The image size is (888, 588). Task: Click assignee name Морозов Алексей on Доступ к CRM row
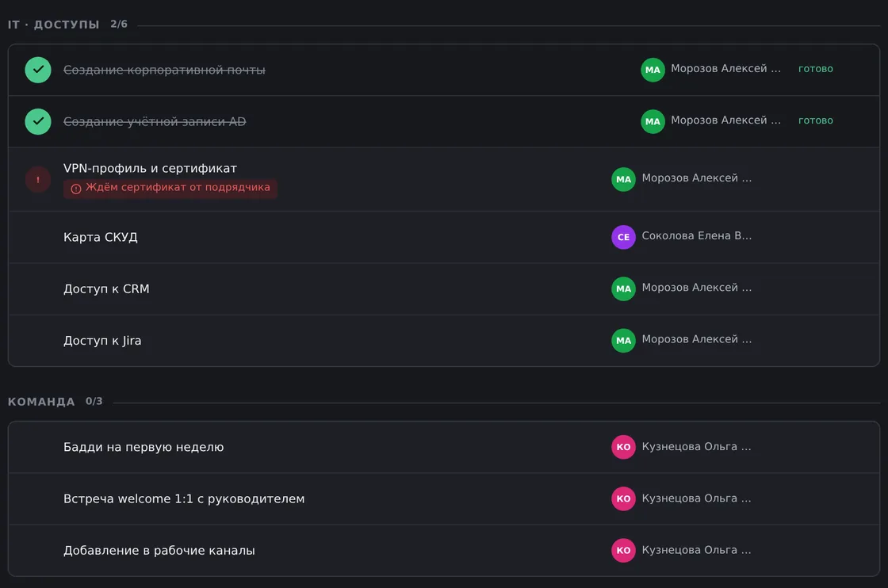697,288
